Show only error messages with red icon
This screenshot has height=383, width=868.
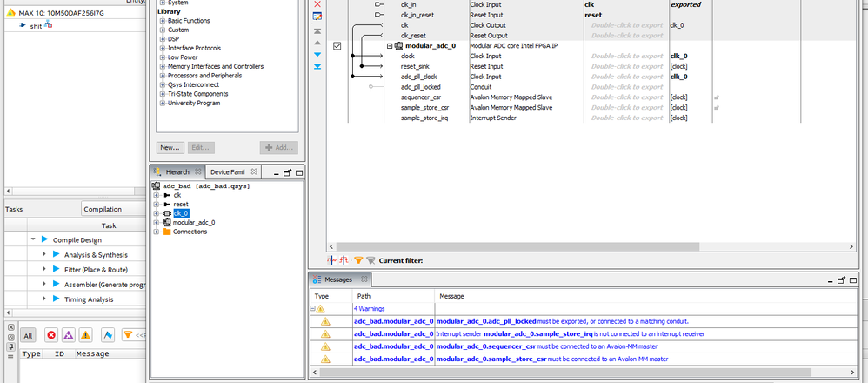[51, 334]
